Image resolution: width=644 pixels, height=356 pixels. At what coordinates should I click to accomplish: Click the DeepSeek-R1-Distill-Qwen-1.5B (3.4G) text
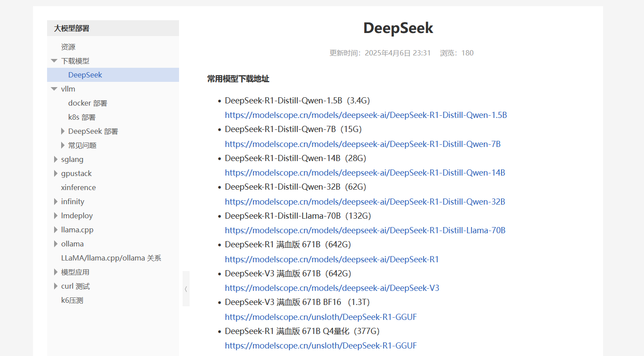297,100
